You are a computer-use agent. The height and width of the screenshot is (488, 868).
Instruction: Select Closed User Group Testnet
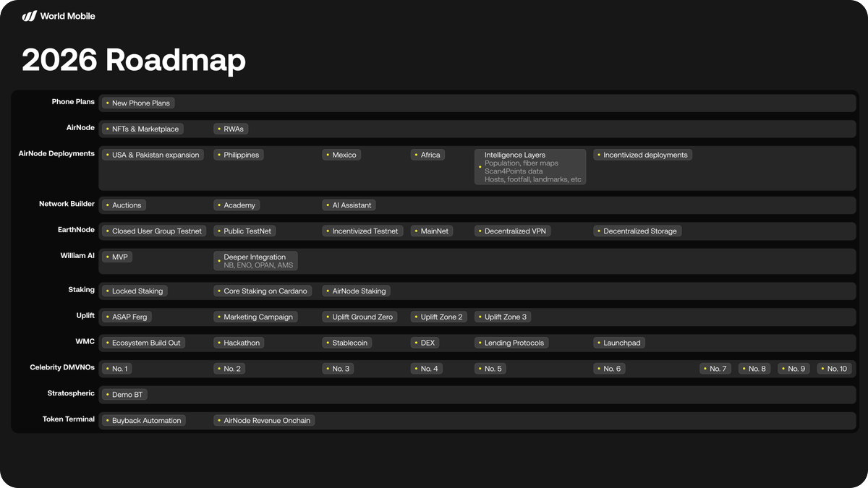click(x=155, y=231)
